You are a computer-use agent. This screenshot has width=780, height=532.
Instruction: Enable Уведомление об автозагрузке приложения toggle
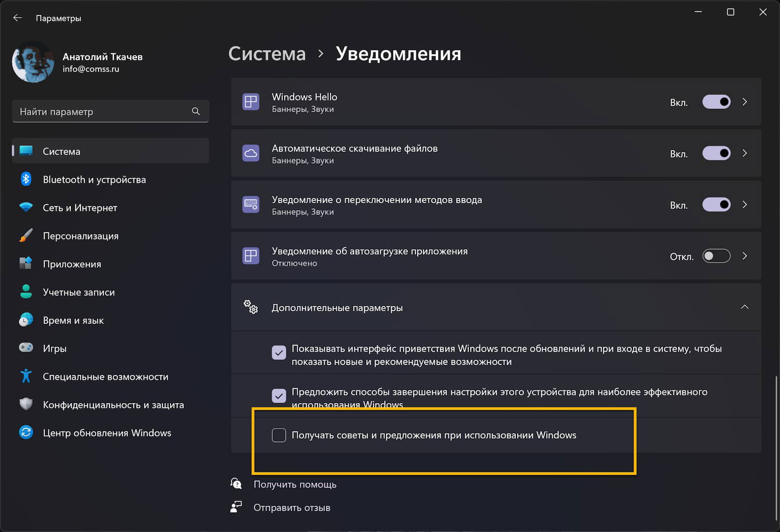[x=716, y=256]
